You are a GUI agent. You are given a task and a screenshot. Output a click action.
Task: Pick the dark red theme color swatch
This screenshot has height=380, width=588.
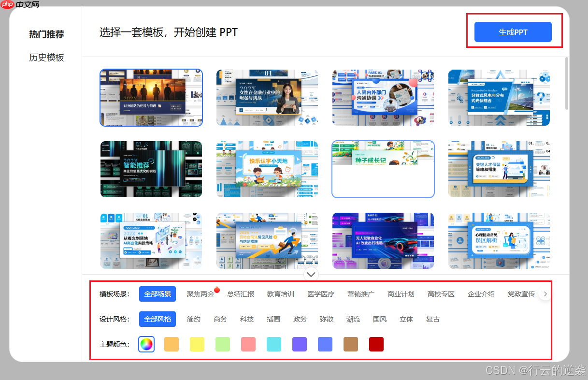376,344
